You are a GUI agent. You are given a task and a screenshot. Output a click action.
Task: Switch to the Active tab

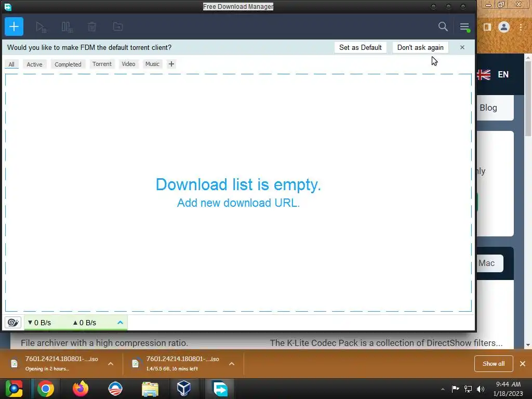35,64
